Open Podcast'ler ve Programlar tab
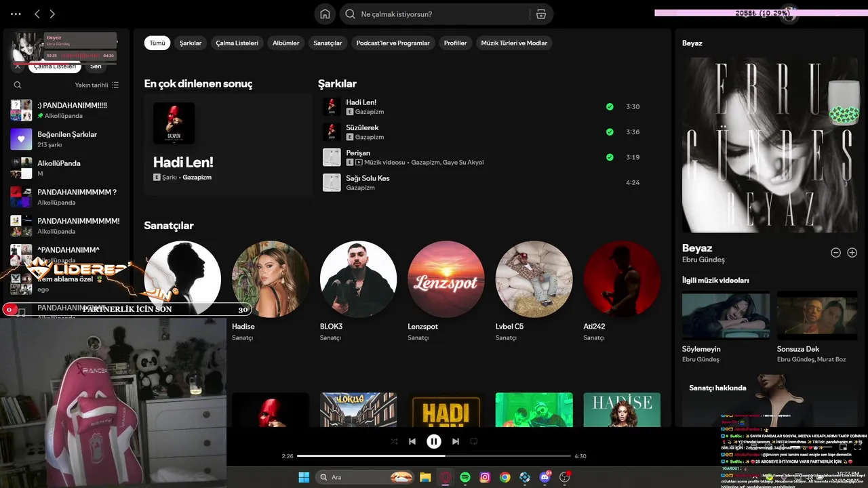This screenshot has height=488, width=868. point(393,43)
